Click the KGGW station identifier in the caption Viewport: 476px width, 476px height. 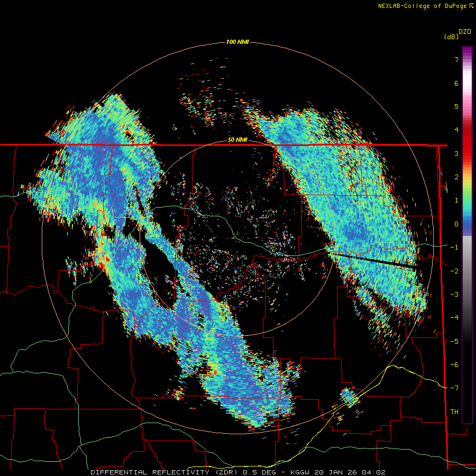tap(300, 472)
